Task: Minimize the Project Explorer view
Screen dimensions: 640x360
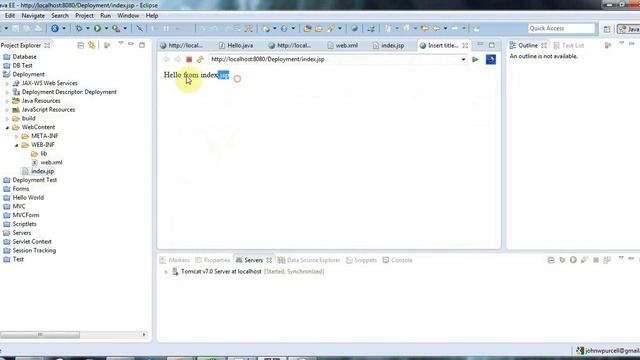Action: 131,44
